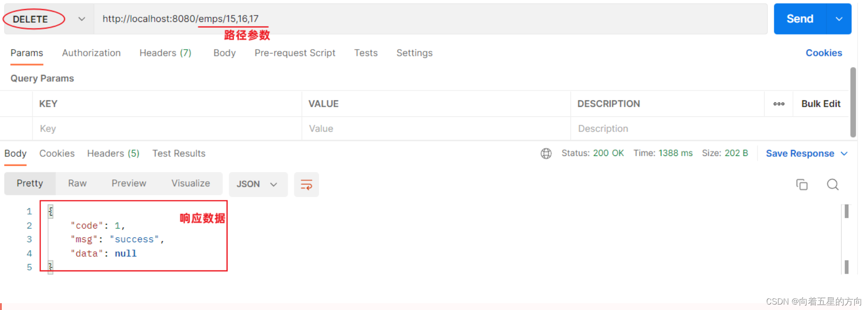
Task: Click the query params vertical scrollbar
Action: (x=853, y=102)
